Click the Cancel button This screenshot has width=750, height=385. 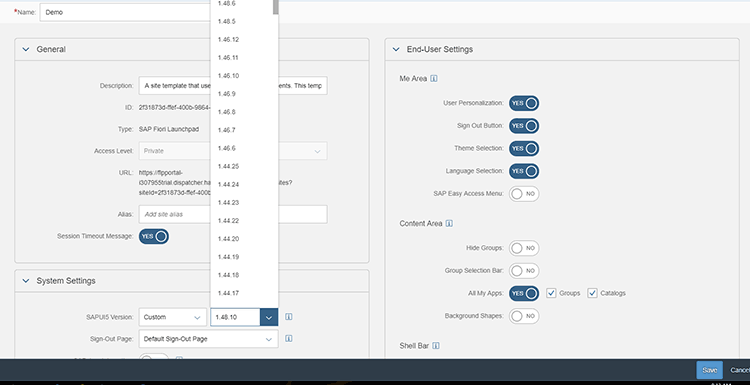pos(739,370)
